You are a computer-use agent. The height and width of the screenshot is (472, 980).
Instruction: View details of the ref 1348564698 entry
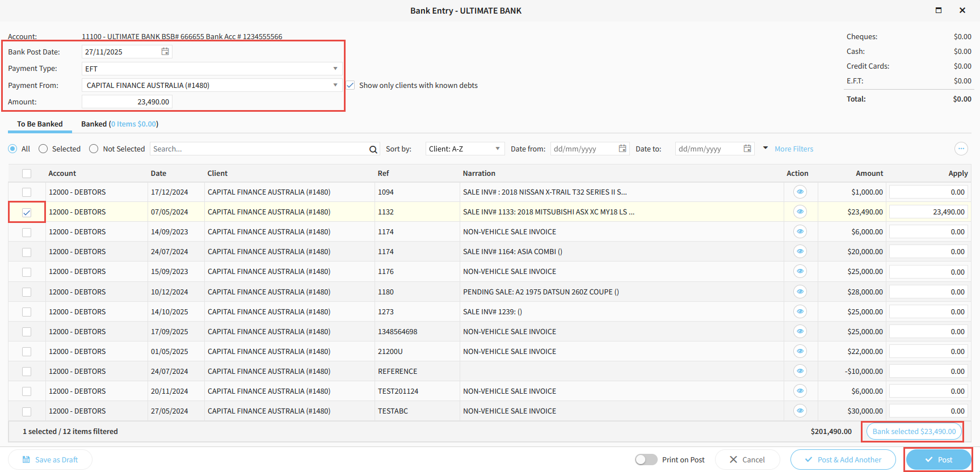pyautogui.click(x=800, y=331)
